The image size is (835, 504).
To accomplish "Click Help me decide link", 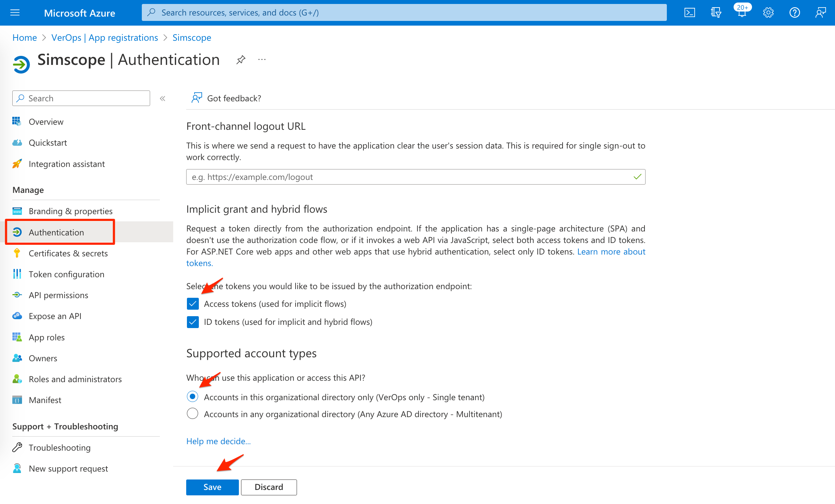I will (218, 441).
